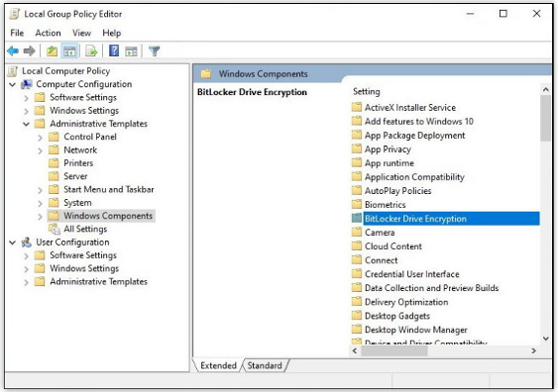The image size is (558, 392).
Task: Click the Printers folder icon in tree
Action: [x=54, y=163]
